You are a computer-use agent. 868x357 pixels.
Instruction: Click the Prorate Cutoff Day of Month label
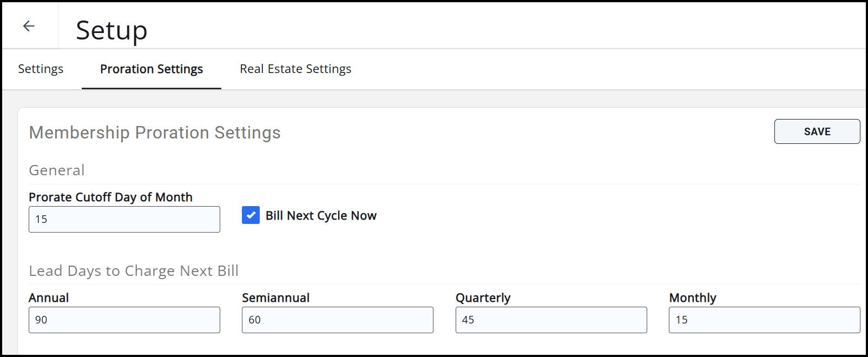coord(110,197)
